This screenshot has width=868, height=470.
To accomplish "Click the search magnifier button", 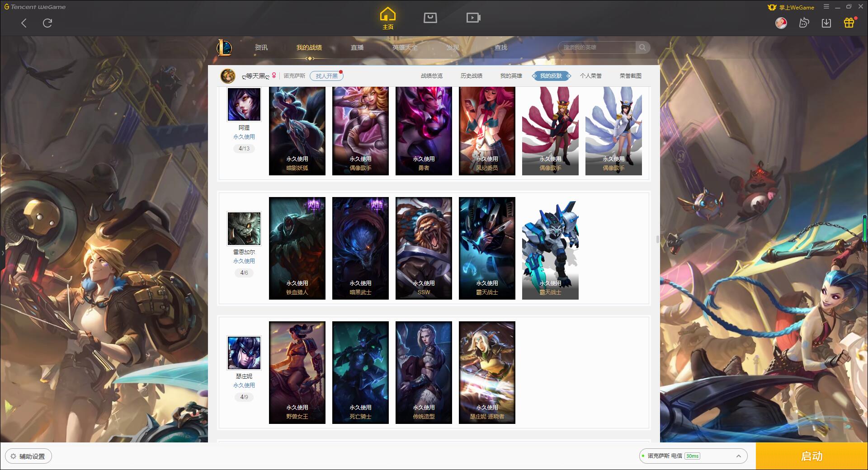I will [642, 47].
